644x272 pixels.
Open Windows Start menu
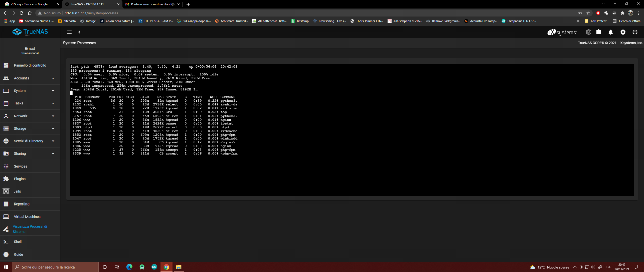point(6,267)
